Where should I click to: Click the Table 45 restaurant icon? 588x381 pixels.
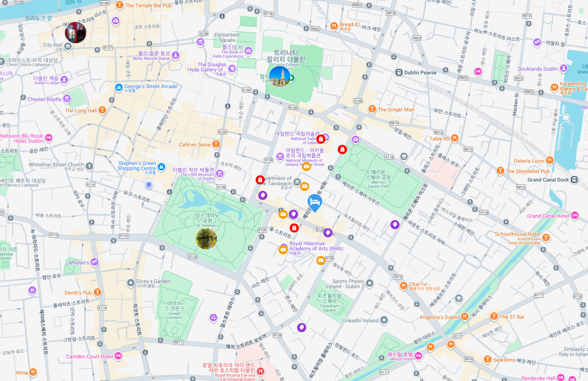(x=455, y=138)
